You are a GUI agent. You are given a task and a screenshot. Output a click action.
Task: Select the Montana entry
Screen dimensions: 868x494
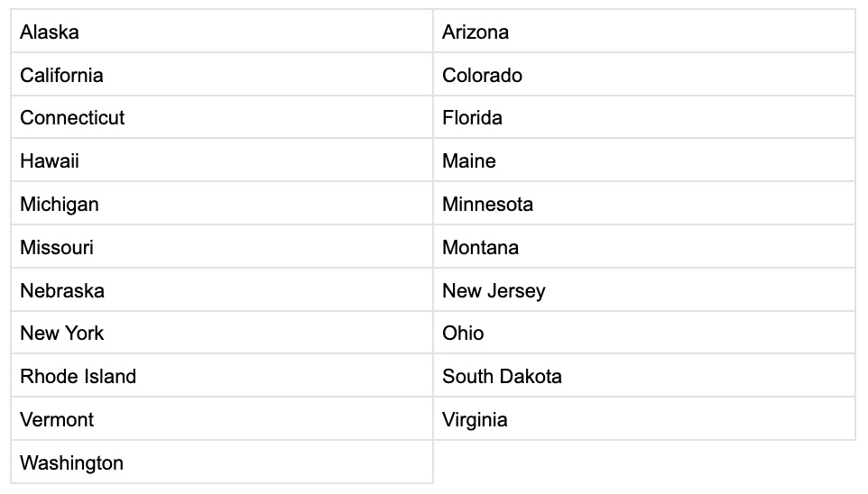480,248
